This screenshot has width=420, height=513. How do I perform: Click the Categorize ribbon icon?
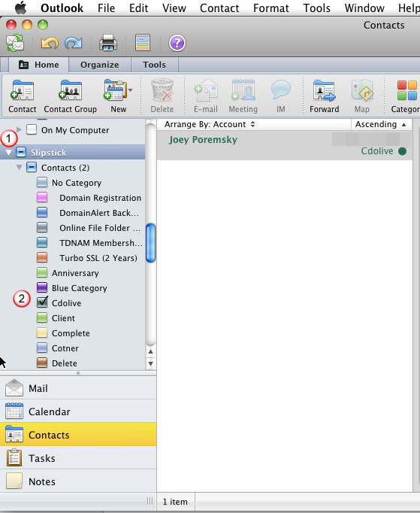tap(406, 96)
